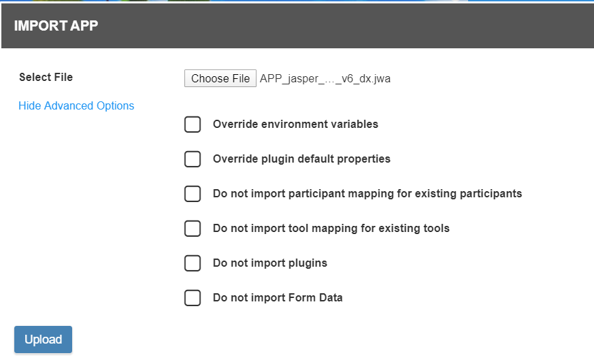Click the 'Do not import plugins' label text
Viewport: 594px width, 364px height.
(x=269, y=263)
